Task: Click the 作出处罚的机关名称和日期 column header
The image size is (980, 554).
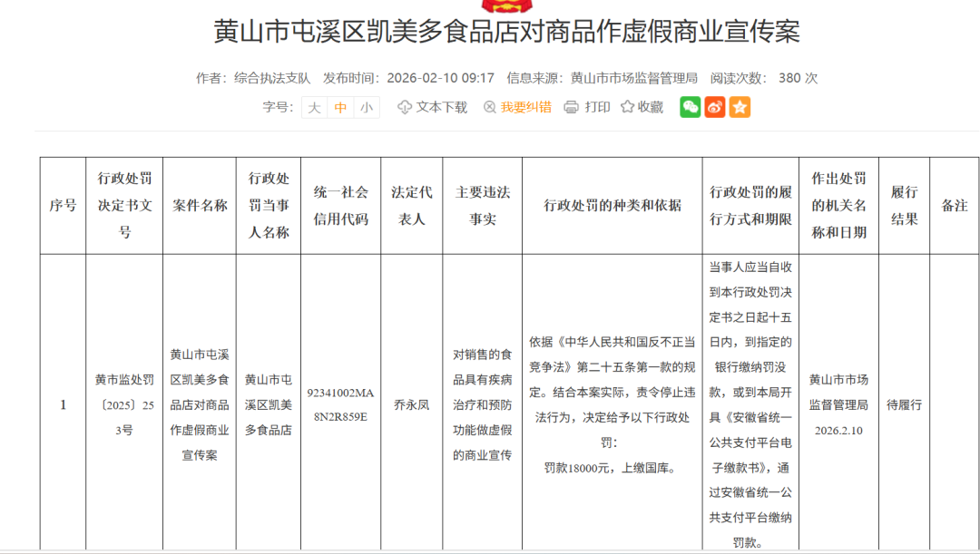Action: 838,206
